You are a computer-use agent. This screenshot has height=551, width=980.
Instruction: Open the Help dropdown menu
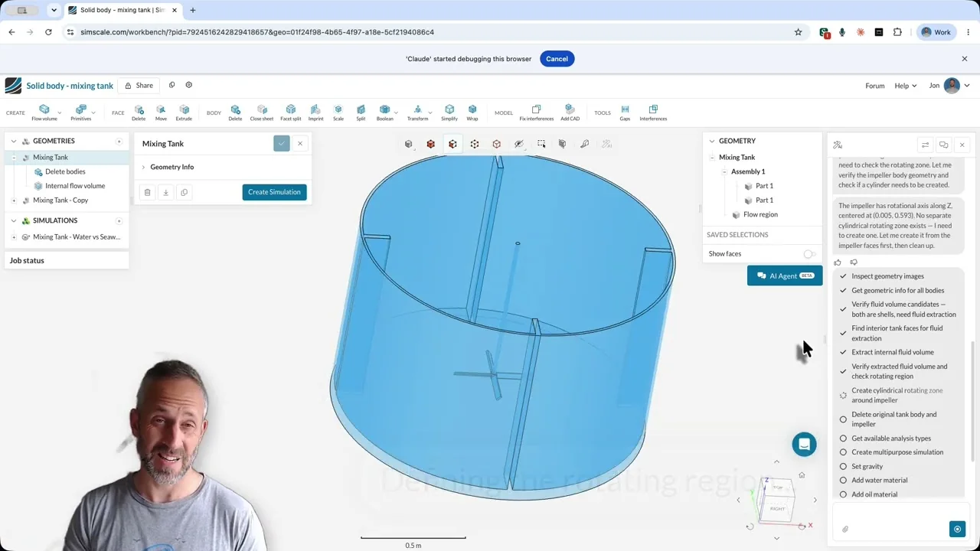905,86
